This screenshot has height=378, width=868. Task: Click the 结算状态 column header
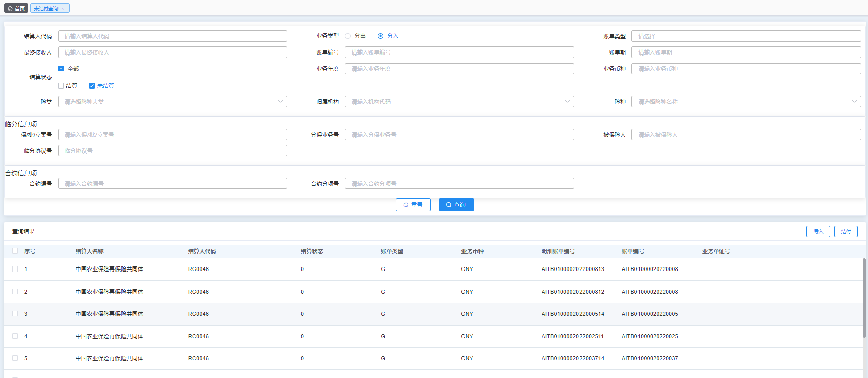[312, 251]
